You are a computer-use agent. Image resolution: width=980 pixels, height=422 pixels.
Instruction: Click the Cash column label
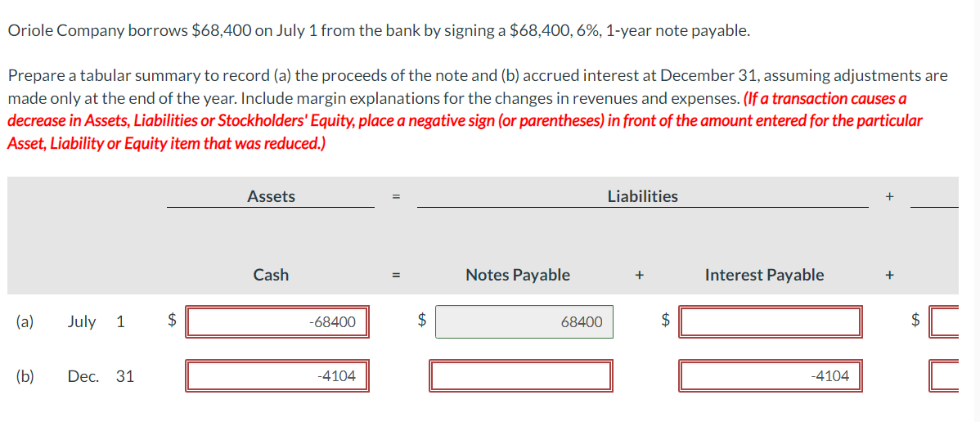(271, 275)
